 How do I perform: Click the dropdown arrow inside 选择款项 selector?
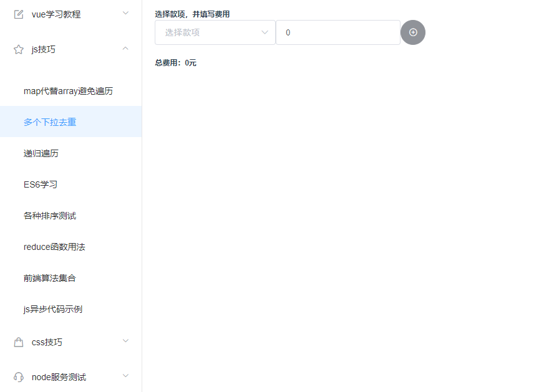265,32
